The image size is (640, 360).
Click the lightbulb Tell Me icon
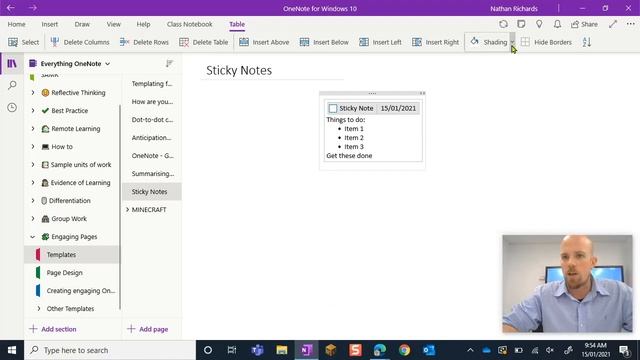(x=539, y=24)
